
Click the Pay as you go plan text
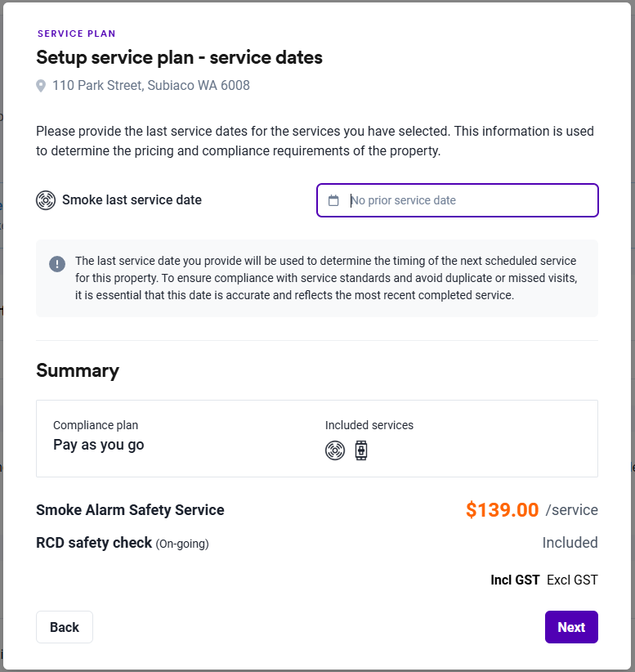coord(98,446)
